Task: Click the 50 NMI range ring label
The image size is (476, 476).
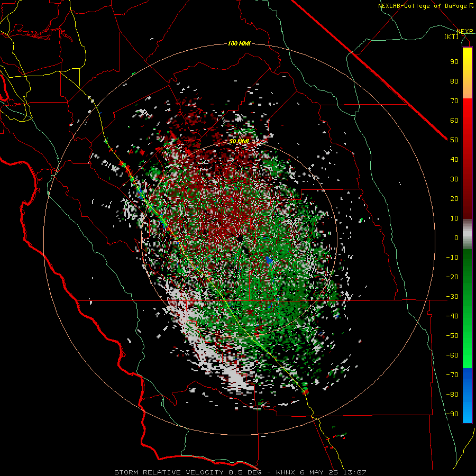Action: pyautogui.click(x=239, y=141)
